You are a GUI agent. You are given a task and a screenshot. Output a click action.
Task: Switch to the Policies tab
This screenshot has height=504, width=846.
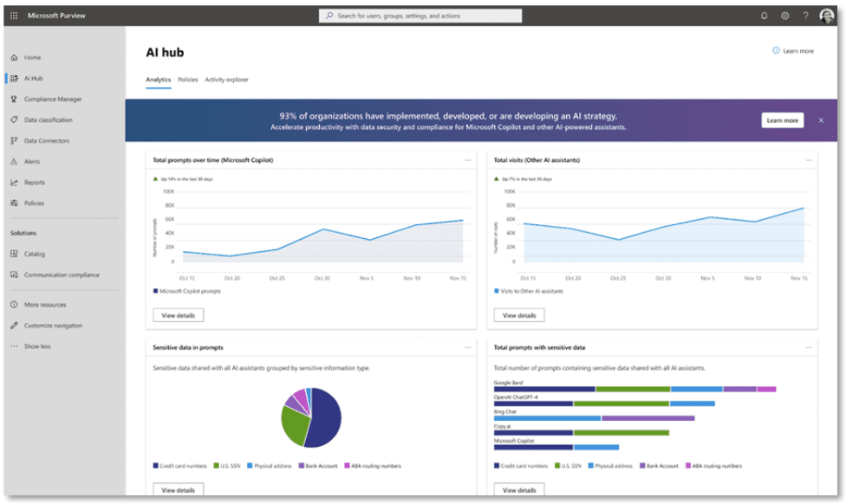(188, 80)
